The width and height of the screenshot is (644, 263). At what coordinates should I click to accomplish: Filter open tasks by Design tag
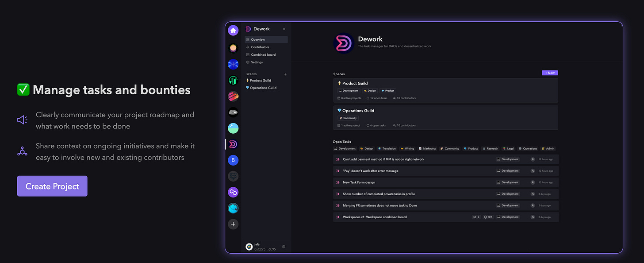click(367, 149)
